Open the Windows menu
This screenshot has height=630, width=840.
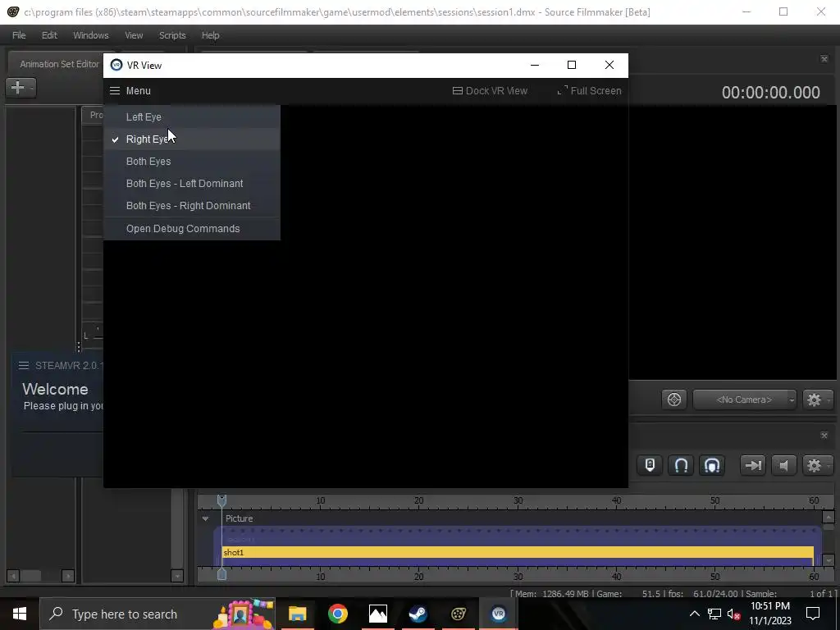[x=90, y=35]
